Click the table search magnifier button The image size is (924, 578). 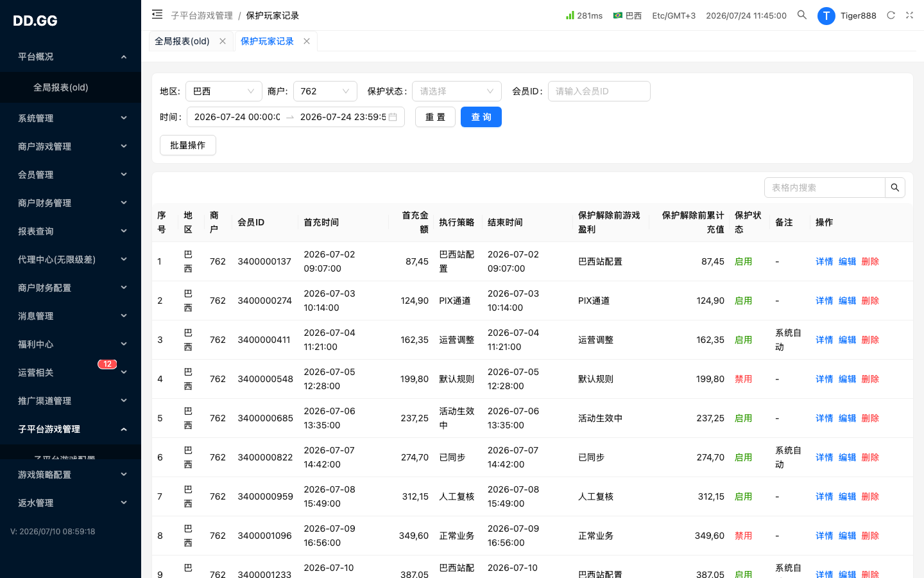(x=895, y=188)
